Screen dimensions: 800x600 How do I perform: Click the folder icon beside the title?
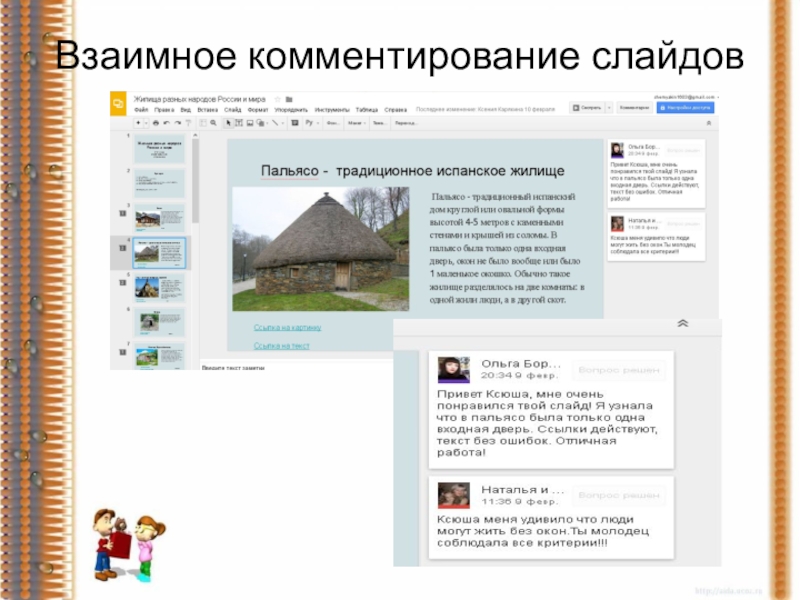click(288, 99)
